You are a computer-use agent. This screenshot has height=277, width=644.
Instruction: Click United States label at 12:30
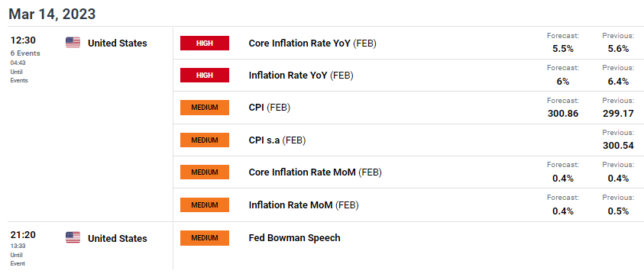(118, 43)
